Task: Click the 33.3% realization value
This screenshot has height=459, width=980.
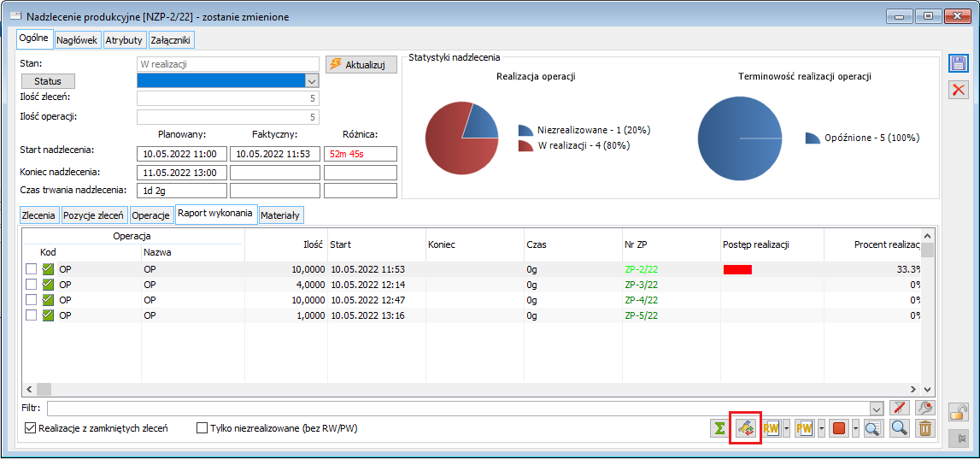Action: click(x=908, y=269)
